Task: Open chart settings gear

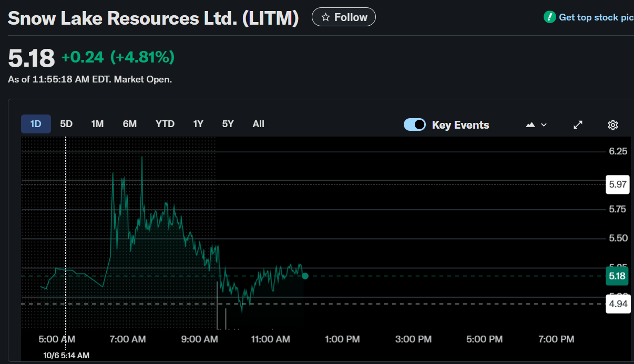Action: 612,124
